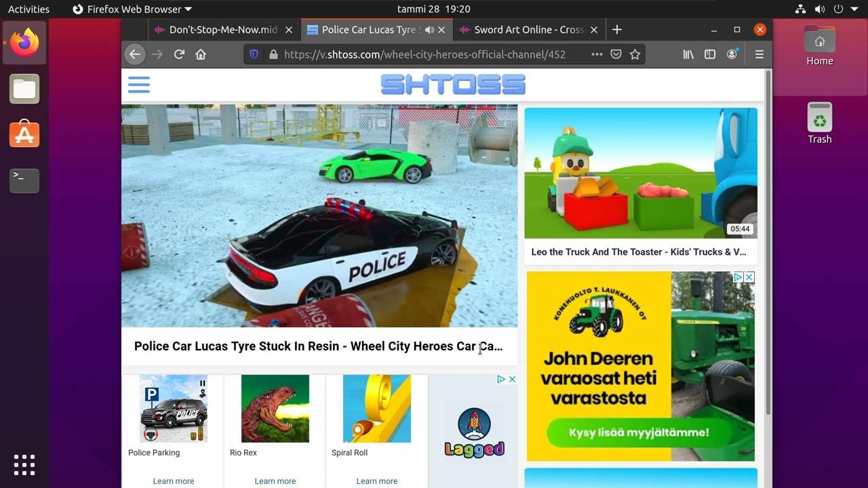Open the Trash on desktop
This screenshot has height=488, width=868.
click(x=820, y=123)
